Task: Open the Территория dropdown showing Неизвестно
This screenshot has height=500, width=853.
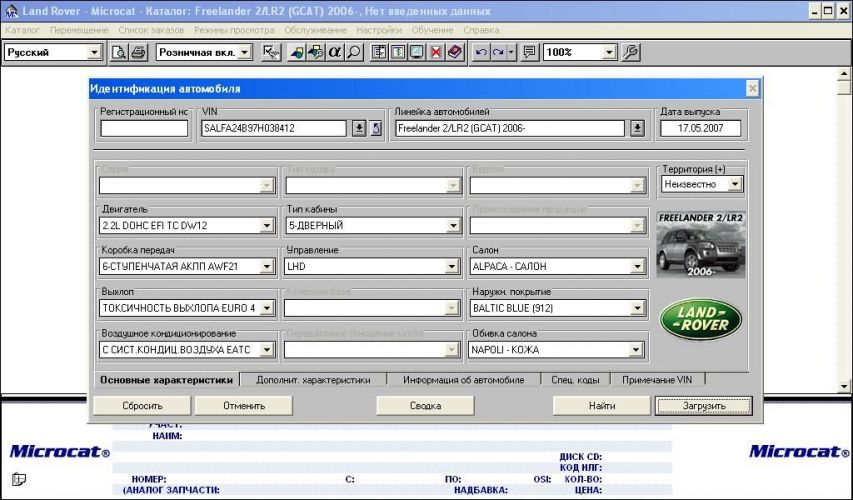Action: click(734, 184)
